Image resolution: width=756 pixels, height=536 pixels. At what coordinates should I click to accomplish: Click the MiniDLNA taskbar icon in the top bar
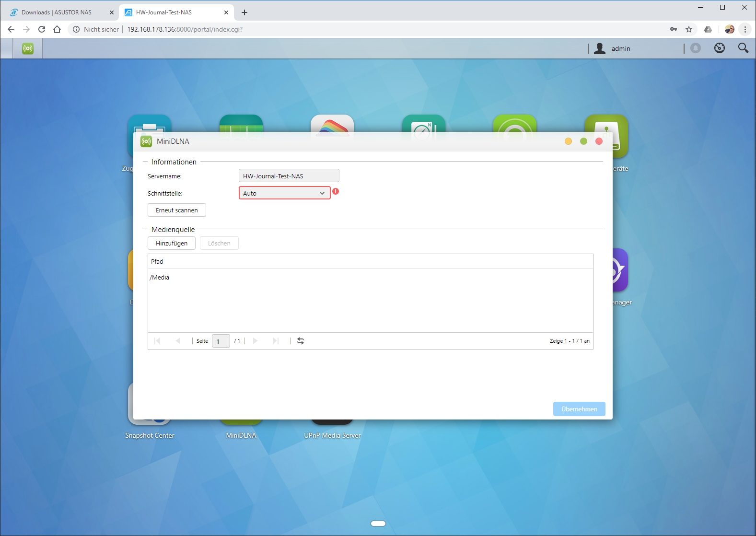(x=28, y=48)
